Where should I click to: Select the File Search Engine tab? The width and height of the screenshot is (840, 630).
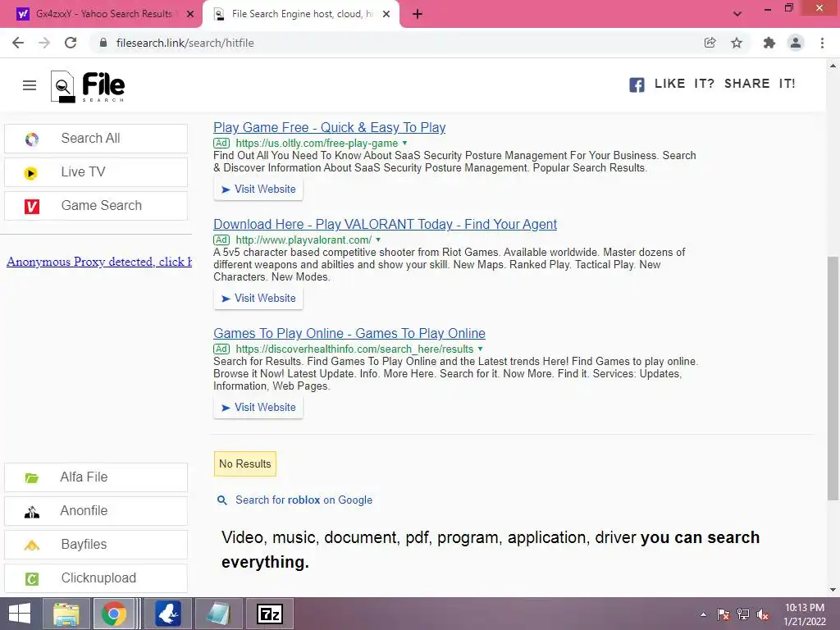point(300,14)
